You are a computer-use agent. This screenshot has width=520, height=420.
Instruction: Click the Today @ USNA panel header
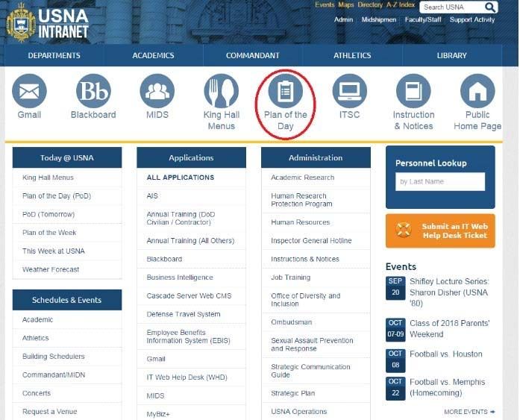pos(67,158)
